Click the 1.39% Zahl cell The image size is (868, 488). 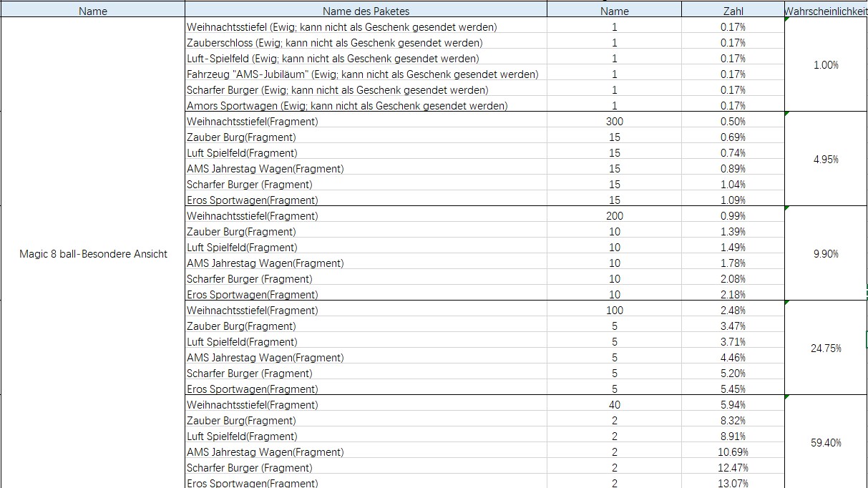point(733,231)
